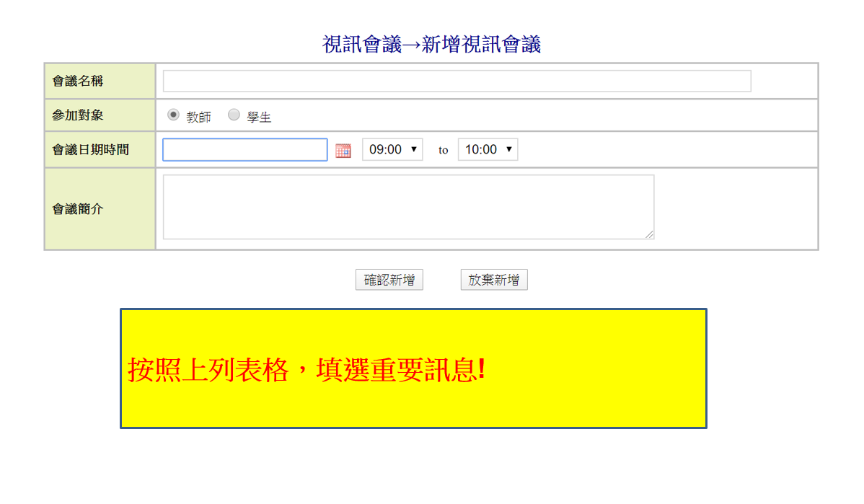Click the "to" text between time selectors
Viewport: 864px width, 504px height.
pyautogui.click(x=443, y=150)
